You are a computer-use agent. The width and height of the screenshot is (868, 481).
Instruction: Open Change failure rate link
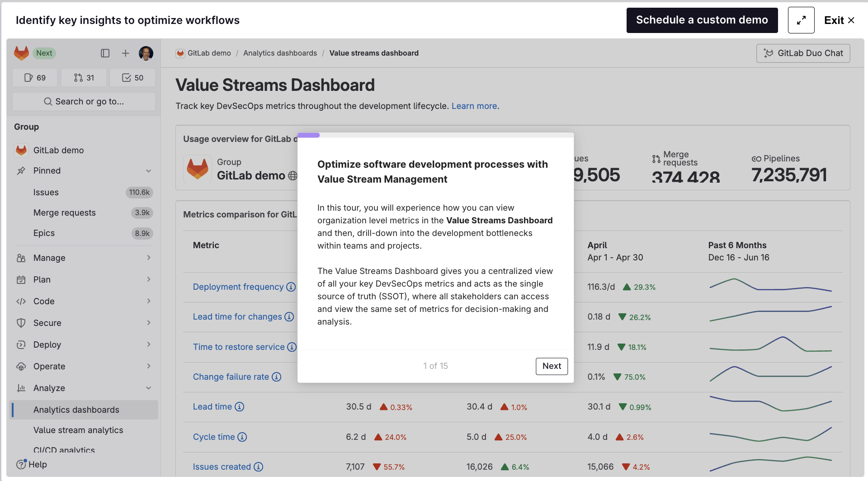(231, 377)
